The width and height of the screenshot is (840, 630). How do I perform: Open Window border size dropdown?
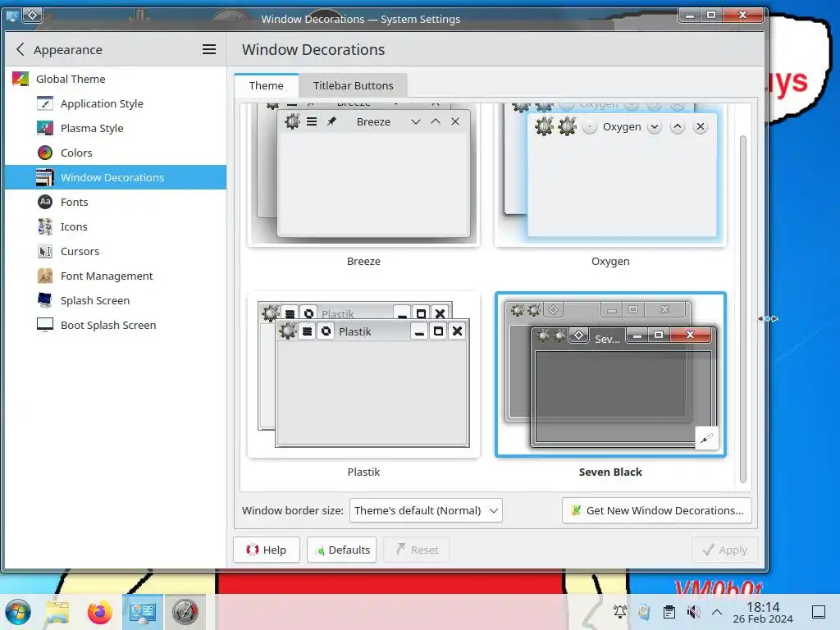point(426,510)
